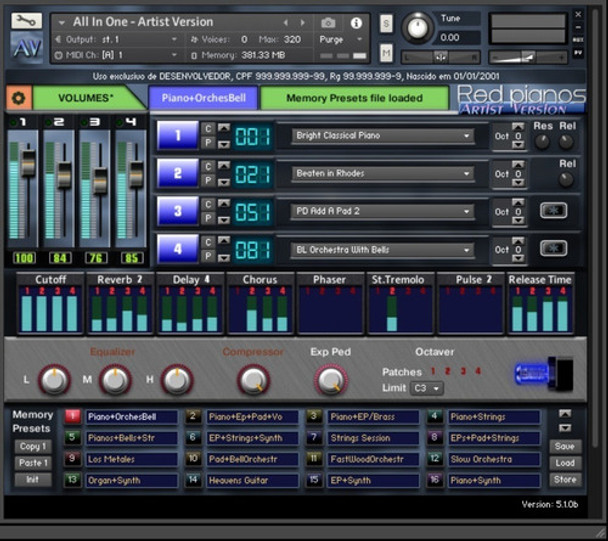This screenshot has width=608, height=541.
Task: Mute the instrument with M button
Action: point(387,52)
